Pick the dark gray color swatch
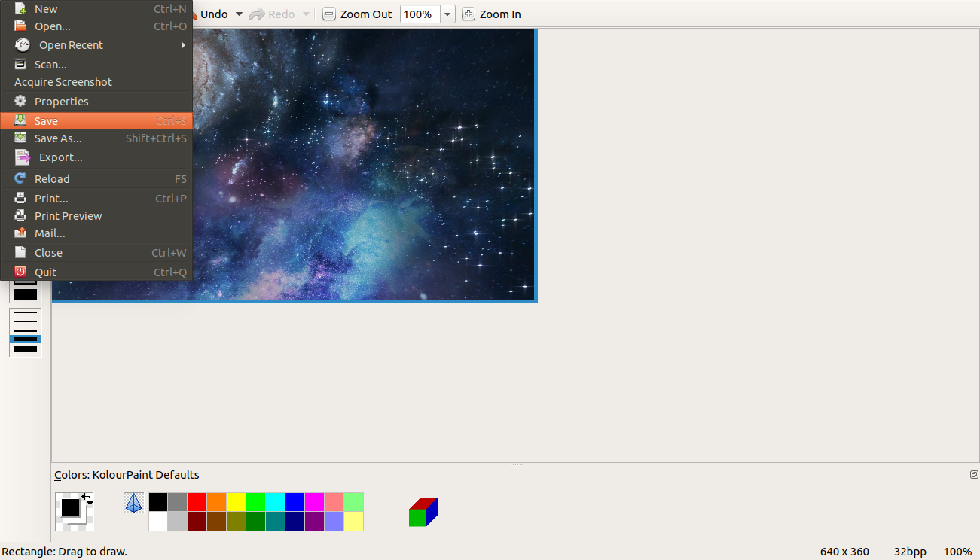 click(x=178, y=502)
